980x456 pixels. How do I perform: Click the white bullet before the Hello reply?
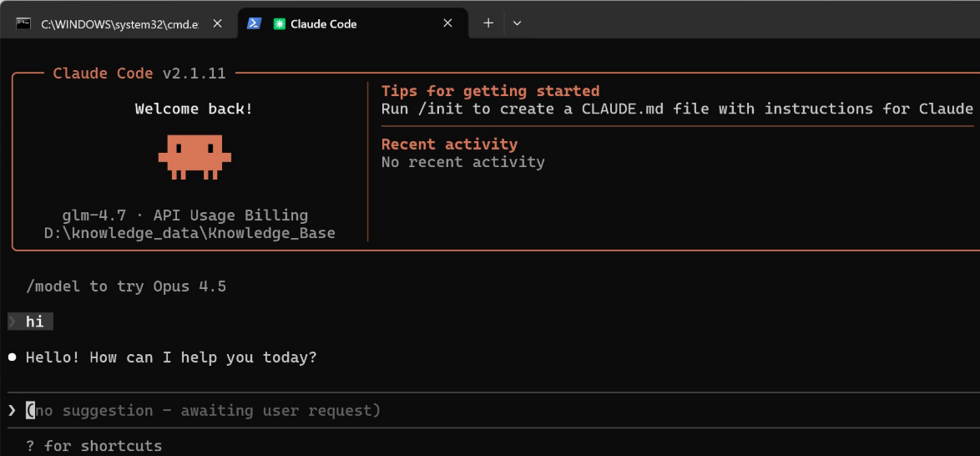[x=12, y=357]
